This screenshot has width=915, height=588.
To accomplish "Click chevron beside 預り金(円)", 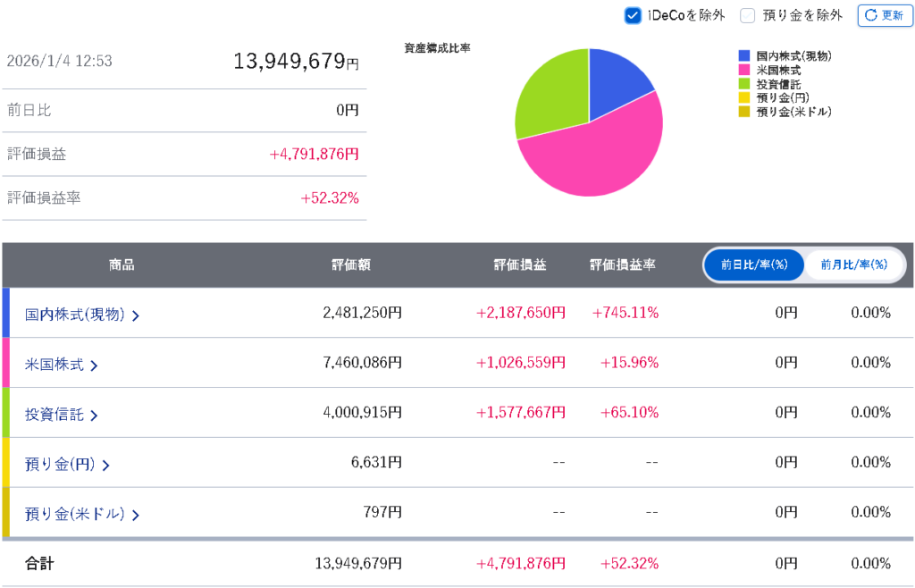I will point(105,466).
